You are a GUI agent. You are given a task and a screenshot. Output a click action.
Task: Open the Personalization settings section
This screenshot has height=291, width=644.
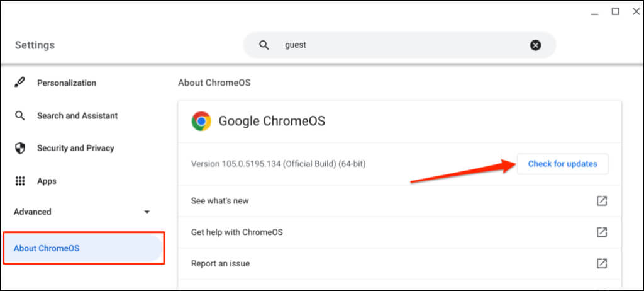tap(67, 83)
